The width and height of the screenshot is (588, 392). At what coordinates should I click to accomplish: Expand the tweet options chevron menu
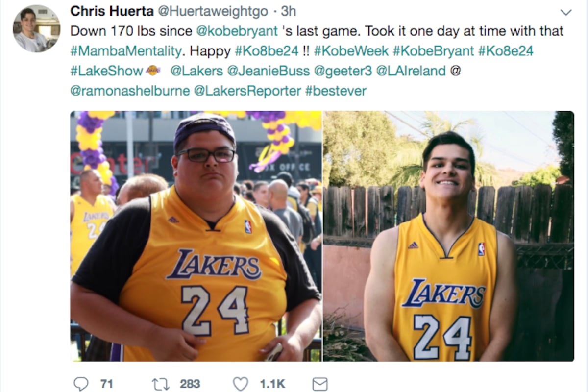click(x=565, y=12)
